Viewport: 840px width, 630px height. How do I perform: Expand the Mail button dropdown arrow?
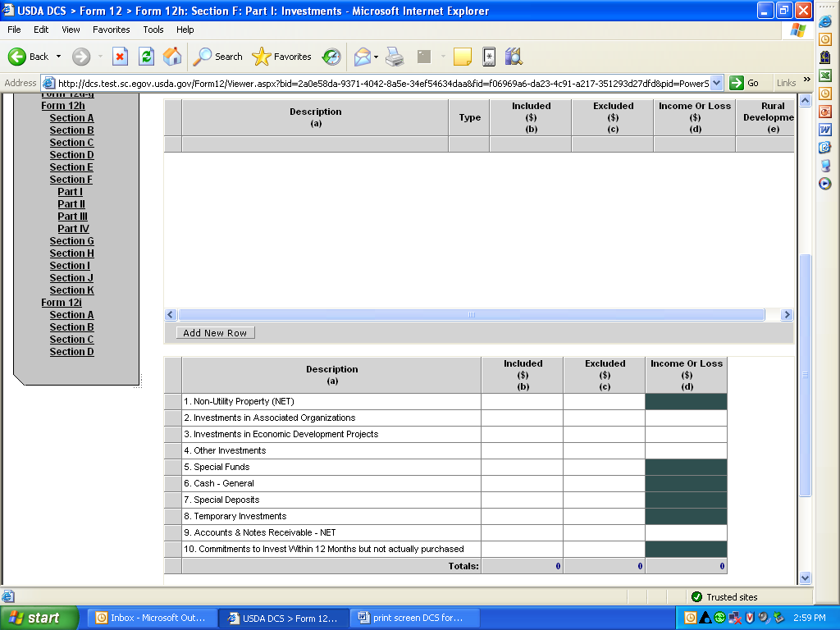point(377,57)
